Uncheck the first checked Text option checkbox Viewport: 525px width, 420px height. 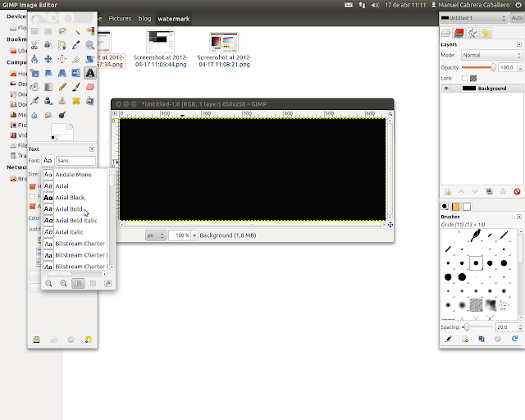(x=33, y=186)
